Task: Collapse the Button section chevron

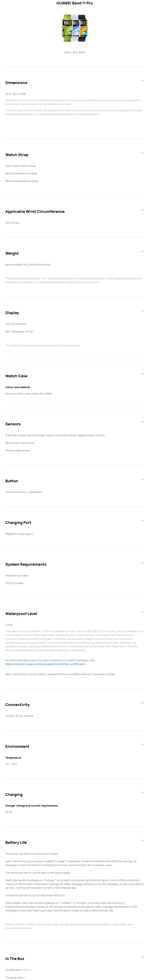Action: 142,479
